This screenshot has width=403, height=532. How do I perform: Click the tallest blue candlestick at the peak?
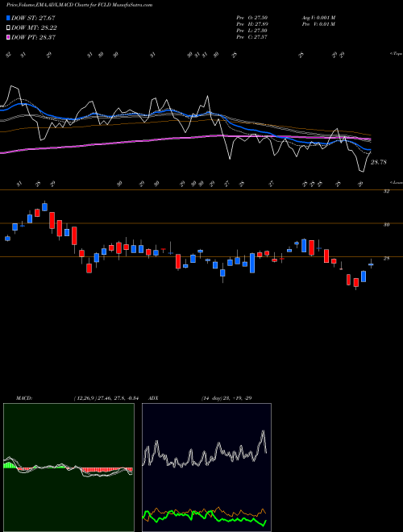[44, 206]
